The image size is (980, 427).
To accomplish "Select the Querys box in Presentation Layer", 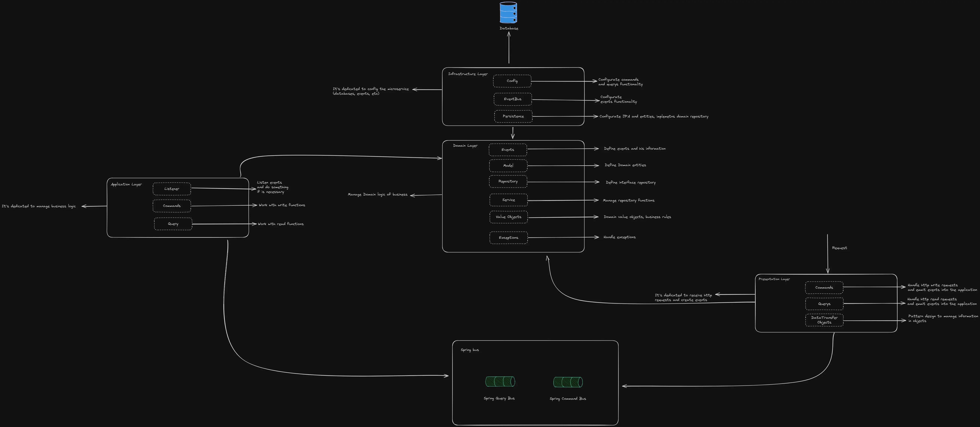I will (824, 304).
